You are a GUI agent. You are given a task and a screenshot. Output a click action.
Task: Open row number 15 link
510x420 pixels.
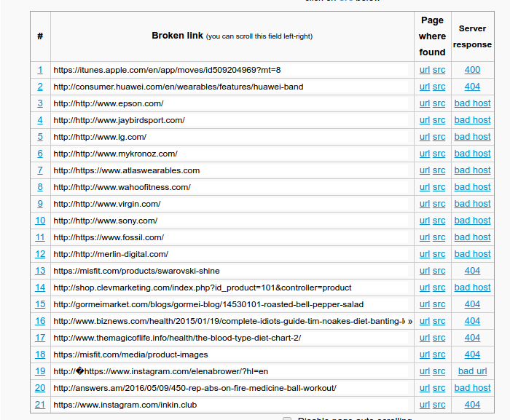[40, 304]
